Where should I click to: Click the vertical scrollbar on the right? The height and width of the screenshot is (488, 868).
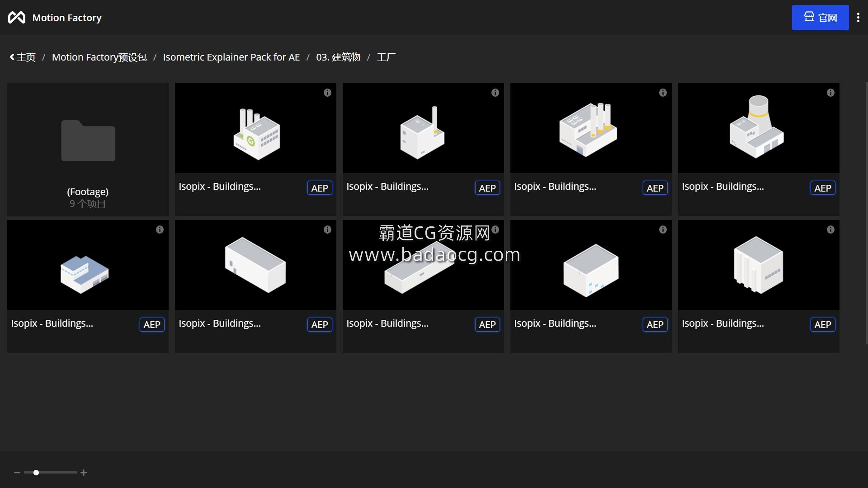(x=866, y=213)
